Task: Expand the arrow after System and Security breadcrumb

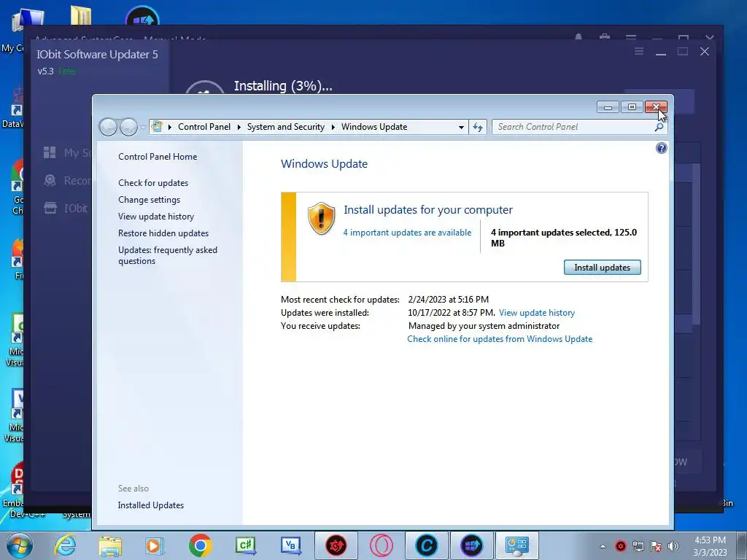Action: tap(333, 127)
